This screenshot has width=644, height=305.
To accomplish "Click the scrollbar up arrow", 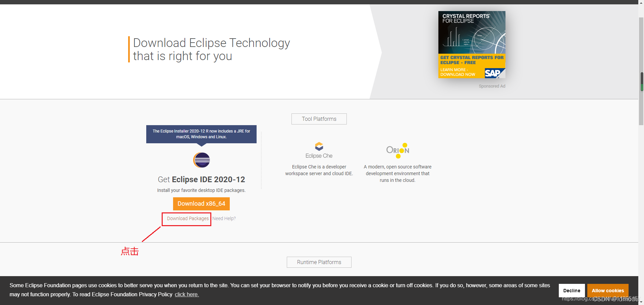I will [641, 2].
